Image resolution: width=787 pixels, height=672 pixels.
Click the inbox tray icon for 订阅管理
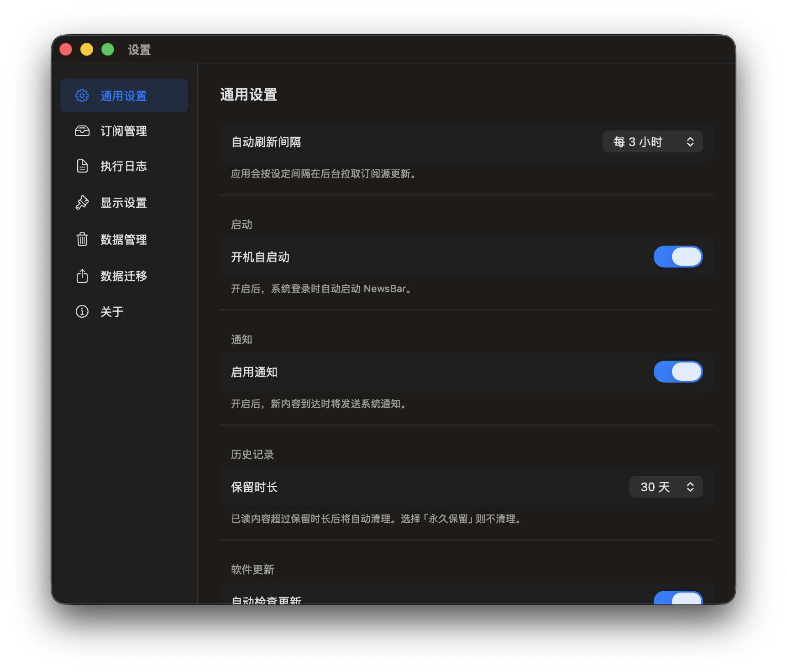82,131
